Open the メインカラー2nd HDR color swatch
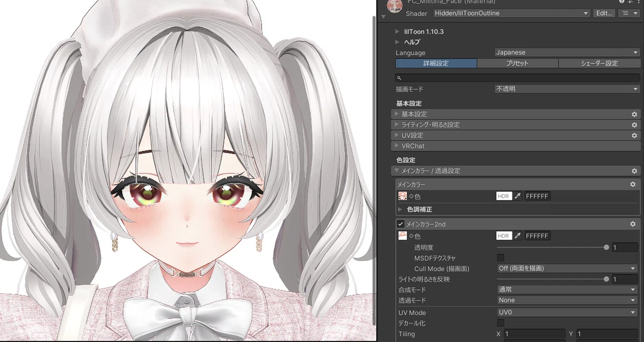 coord(503,236)
